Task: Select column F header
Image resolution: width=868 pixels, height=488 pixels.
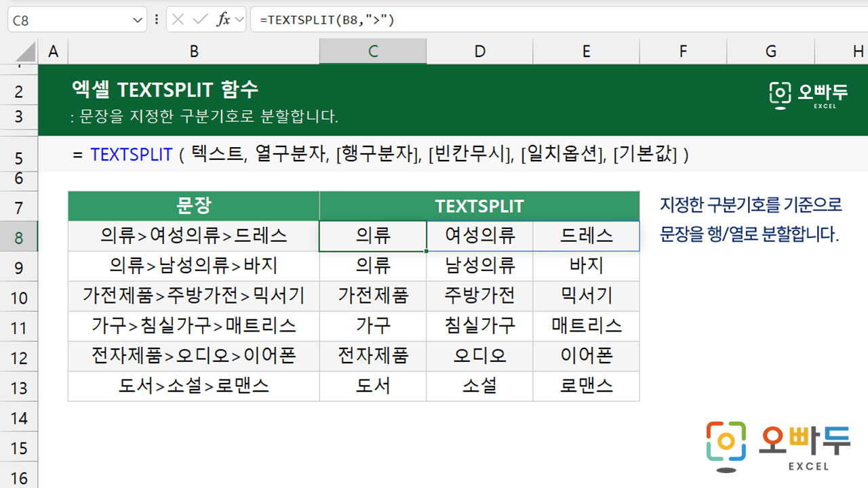Action: pyautogui.click(x=683, y=52)
